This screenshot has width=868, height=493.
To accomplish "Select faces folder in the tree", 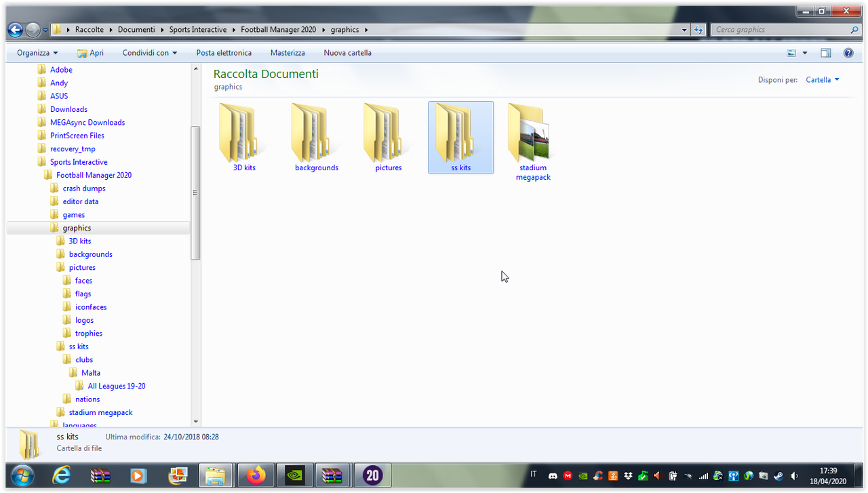I will [x=83, y=281].
